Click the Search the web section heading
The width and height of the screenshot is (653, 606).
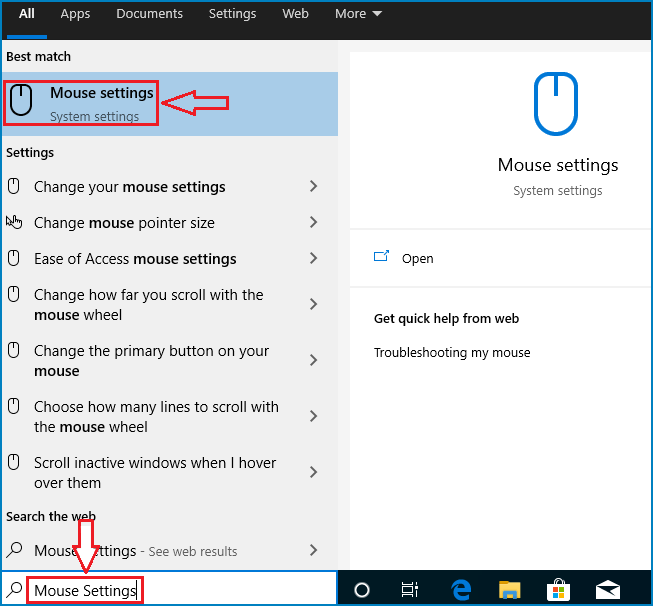click(51, 516)
